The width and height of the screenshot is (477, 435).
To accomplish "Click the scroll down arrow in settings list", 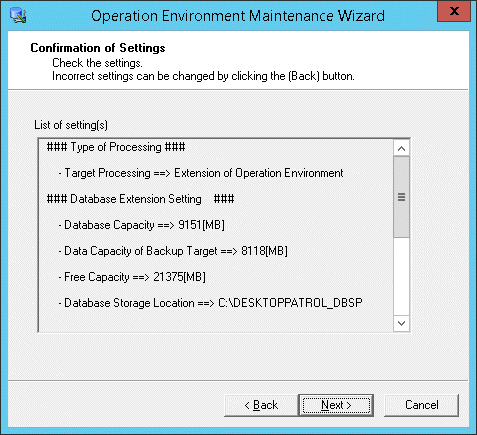I will [401, 323].
